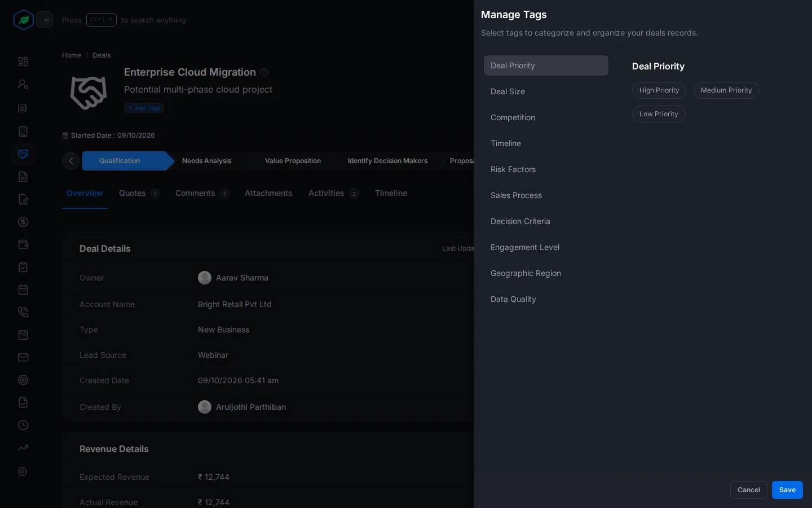Switch to the Quotes tab
This screenshot has height=508, width=812.
click(x=139, y=193)
